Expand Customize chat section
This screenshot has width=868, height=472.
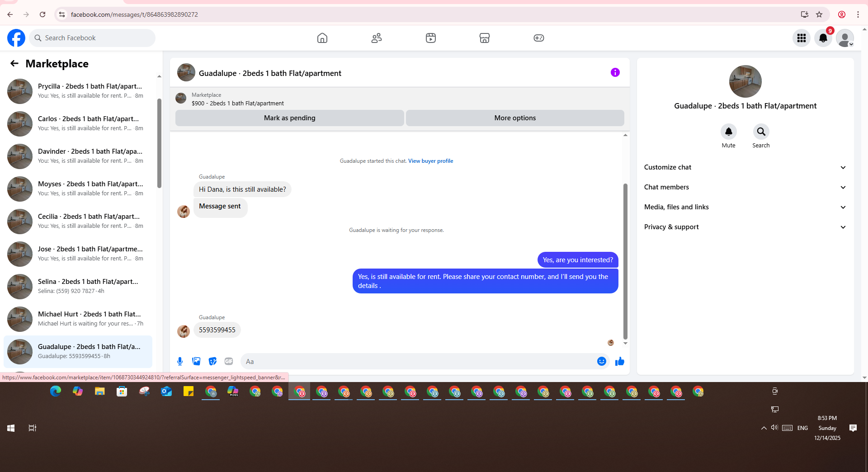[x=745, y=167]
